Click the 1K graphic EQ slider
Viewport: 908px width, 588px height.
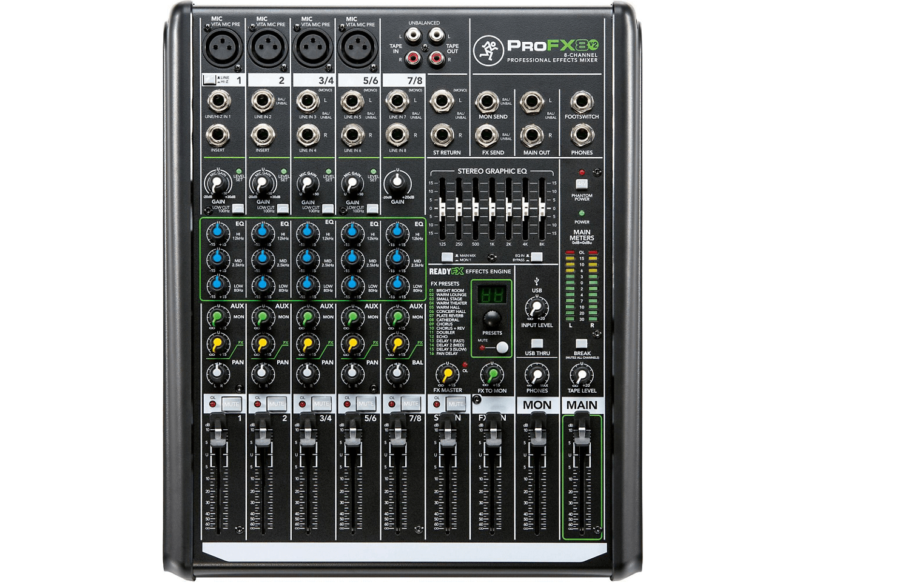pyautogui.click(x=492, y=209)
